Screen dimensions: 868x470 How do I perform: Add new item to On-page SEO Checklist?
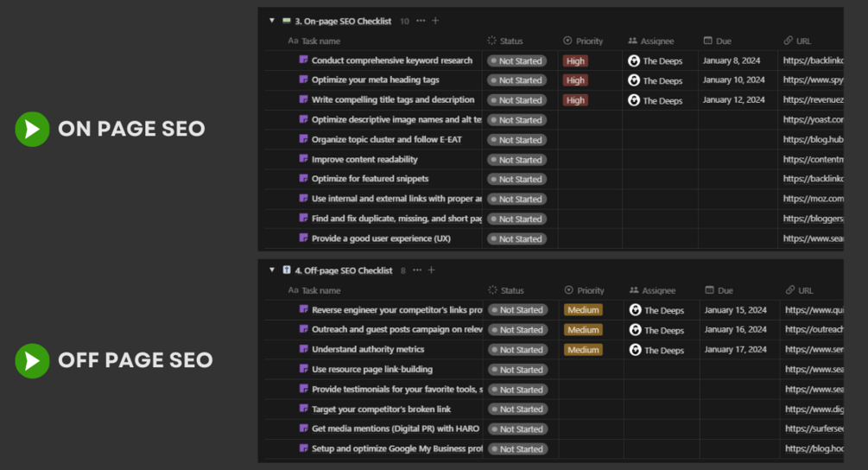[435, 21]
